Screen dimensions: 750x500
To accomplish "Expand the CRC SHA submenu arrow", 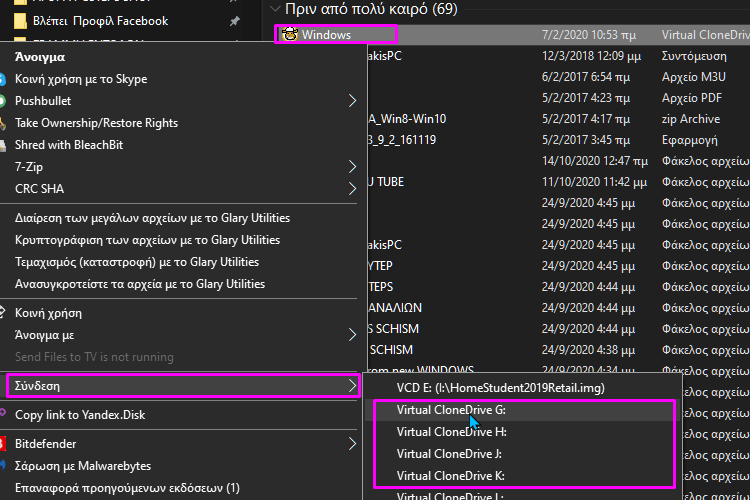I will (352, 189).
